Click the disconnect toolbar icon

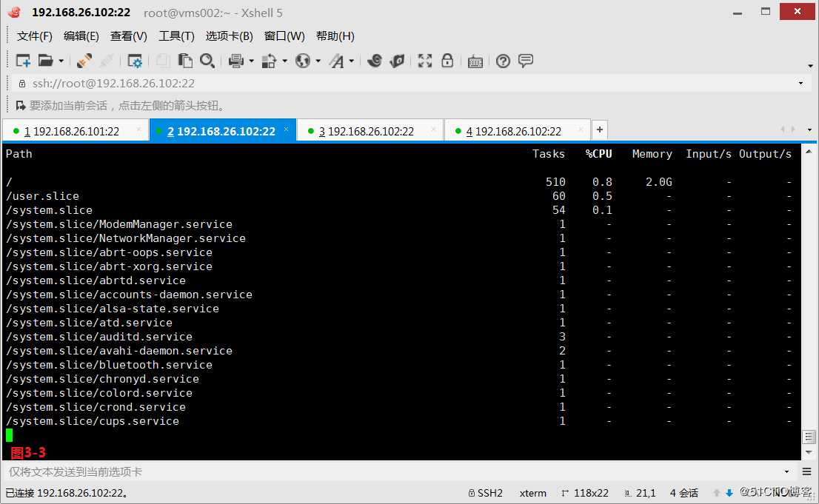(107, 61)
